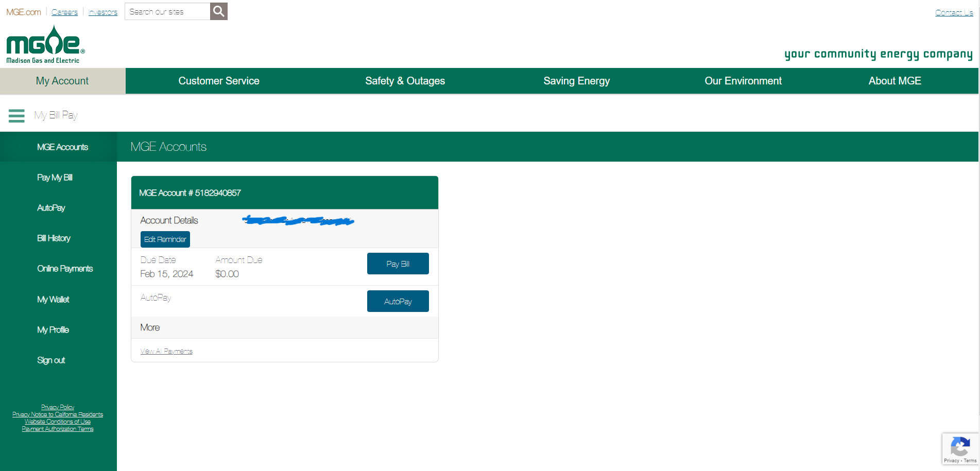This screenshot has width=980, height=471.
Task: Click the $0.00 amount due value
Action: click(227, 274)
